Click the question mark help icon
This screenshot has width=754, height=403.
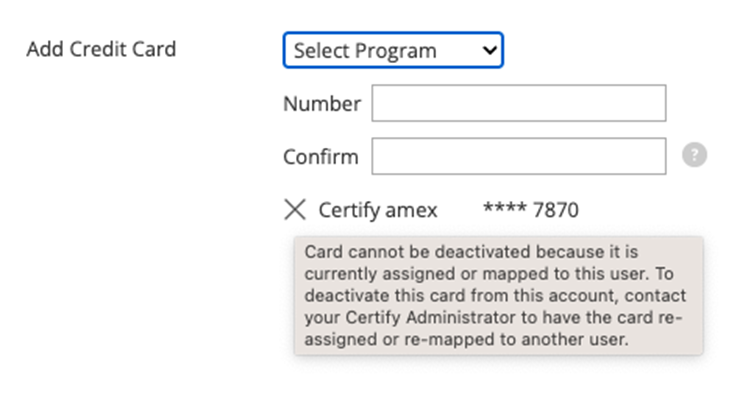(695, 156)
